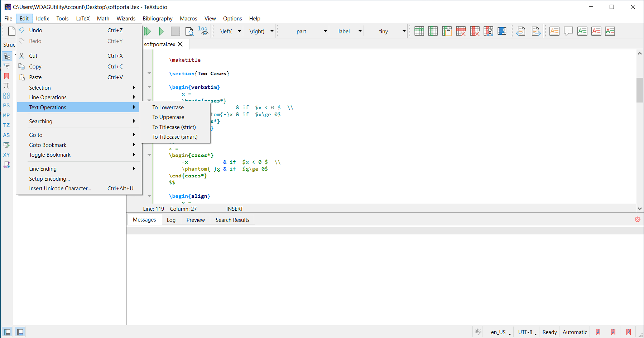
Task: Open the TikZ (TZ) side panel
Action: (x=6, y=125)
